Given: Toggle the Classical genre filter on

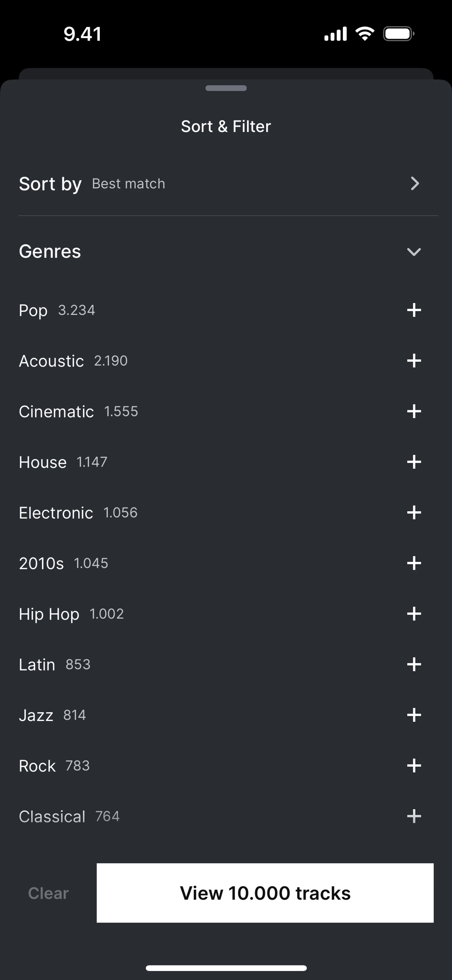Looking at the screenshot, I should [x=414, y=816].
